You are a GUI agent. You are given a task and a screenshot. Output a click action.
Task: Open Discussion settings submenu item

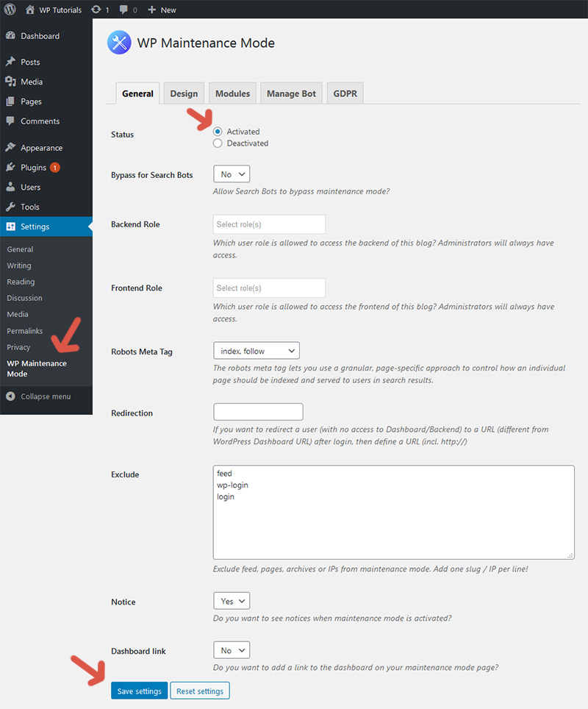[24, 298]
